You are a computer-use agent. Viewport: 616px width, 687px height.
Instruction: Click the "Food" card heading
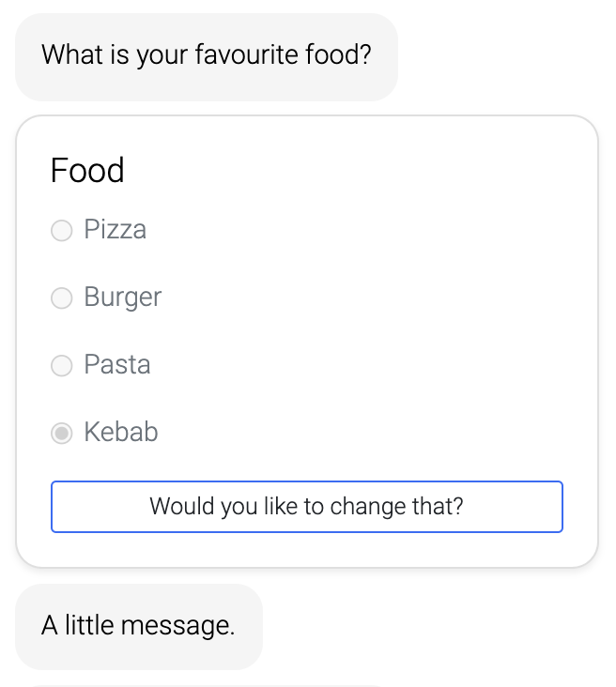click(x=87, y=171)
